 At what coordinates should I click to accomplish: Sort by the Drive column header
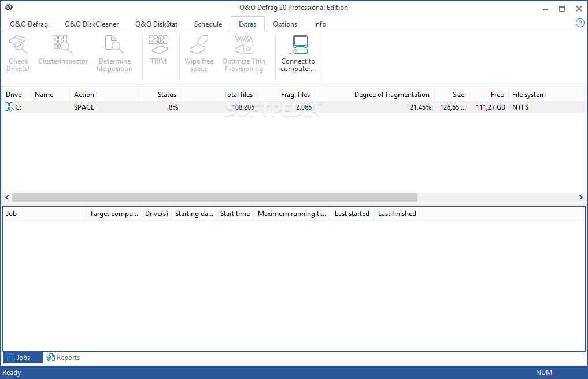tap(17, 95)
